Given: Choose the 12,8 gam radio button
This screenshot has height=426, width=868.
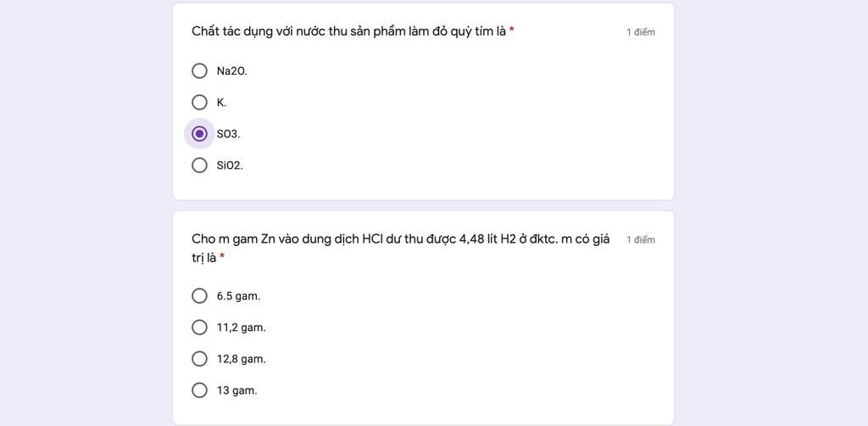Looking at the screenshot, I should tap(199, 359).
